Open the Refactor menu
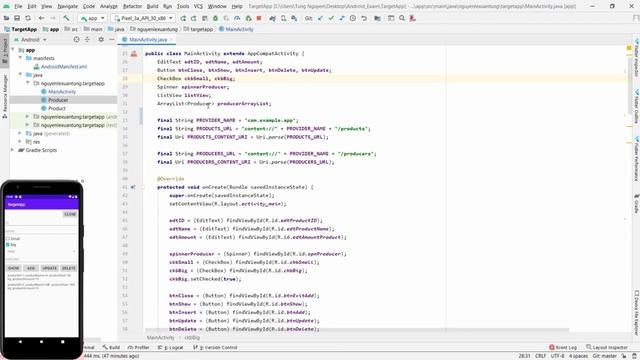The width and height of the screenshot is (640, 360). [x=132, y=7]
